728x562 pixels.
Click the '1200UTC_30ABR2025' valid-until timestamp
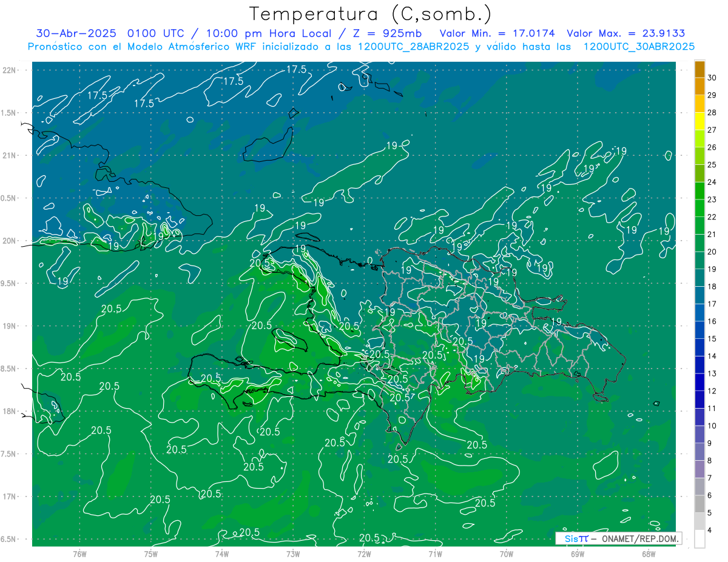639,47
